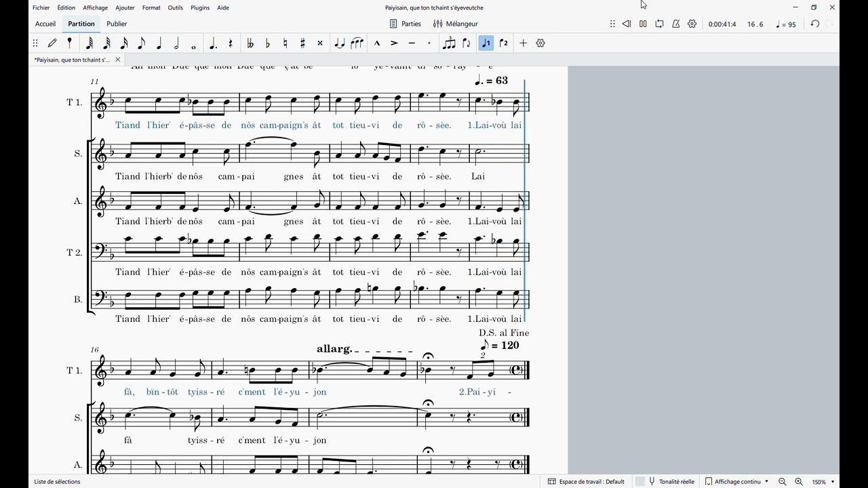Click the measure position 16 . 6
868x488 pixels.
pos(755,24)
